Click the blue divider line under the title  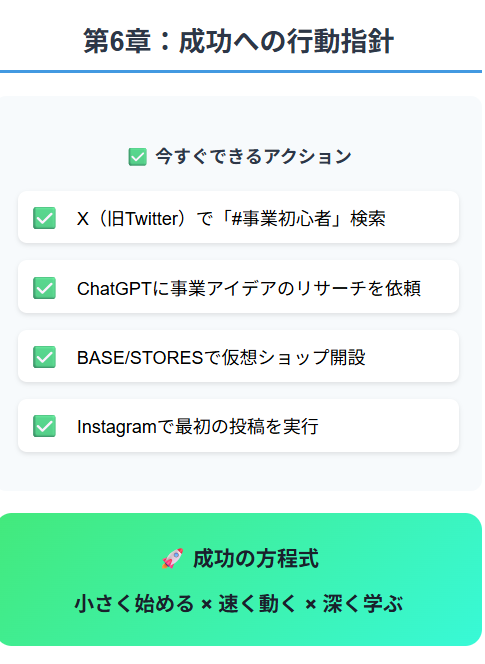point(241,71)
